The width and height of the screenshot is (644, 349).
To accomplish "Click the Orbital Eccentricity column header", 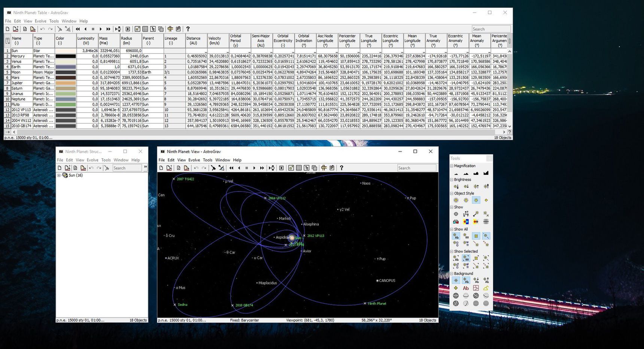I will point(283,41).
